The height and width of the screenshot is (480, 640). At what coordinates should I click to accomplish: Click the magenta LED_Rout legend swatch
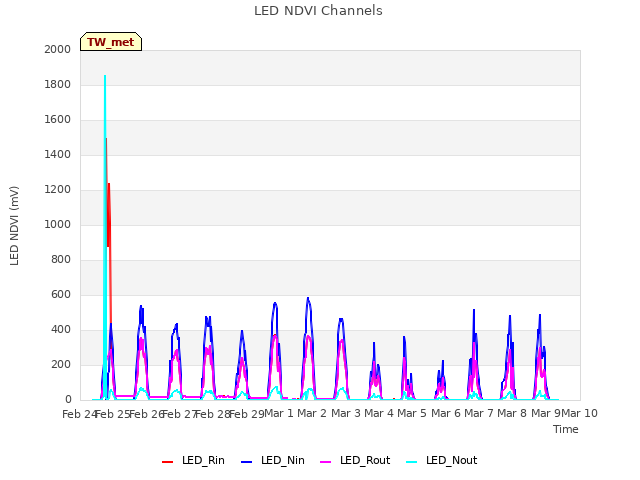[x=326, y=462]
